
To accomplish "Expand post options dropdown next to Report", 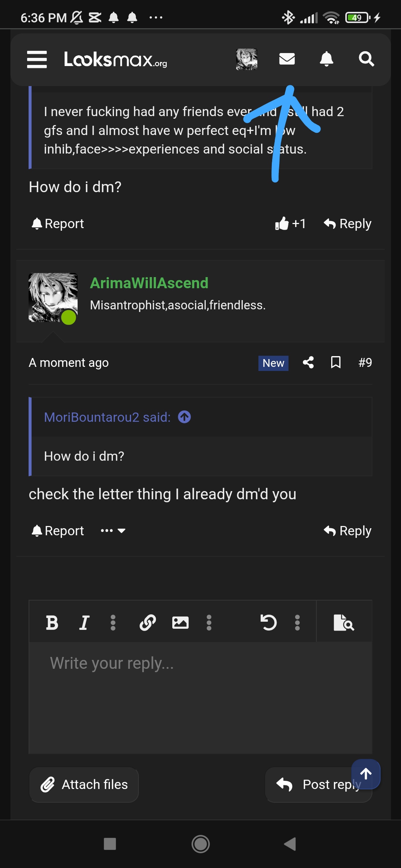I will point(113,531).
